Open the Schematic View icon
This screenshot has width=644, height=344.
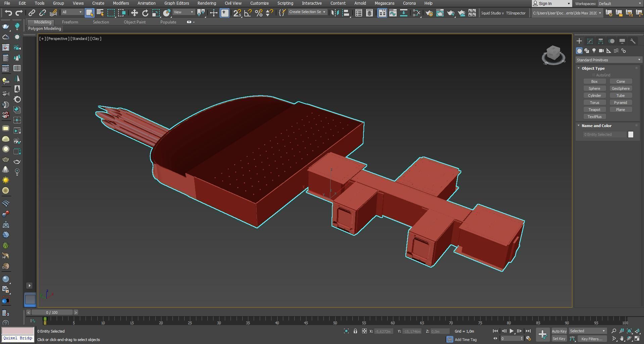(x=403, y=13)
